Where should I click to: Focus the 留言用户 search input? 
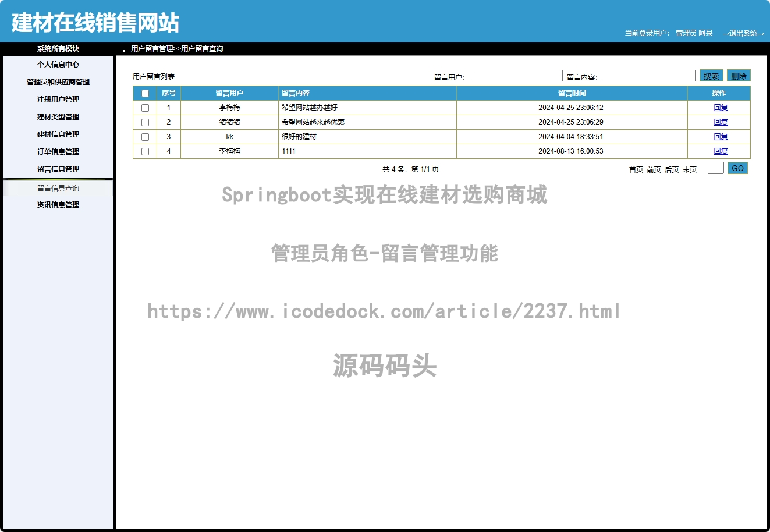(517, 76)
